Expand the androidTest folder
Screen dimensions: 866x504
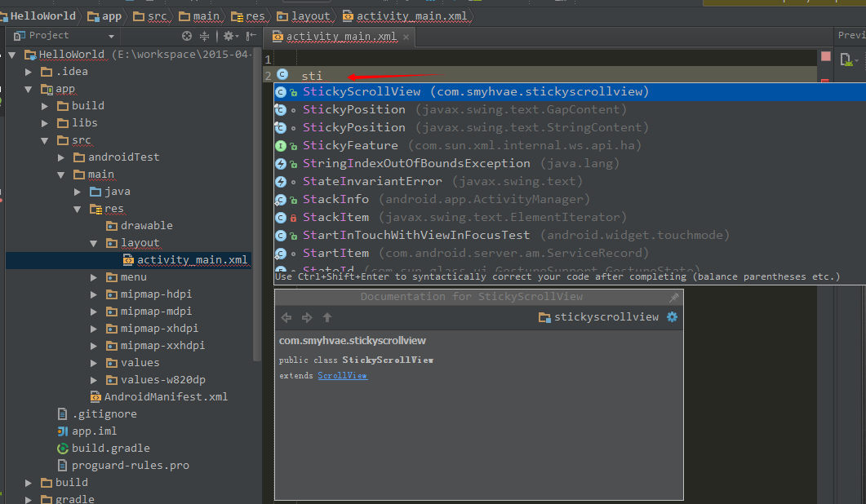click(60, 157)
